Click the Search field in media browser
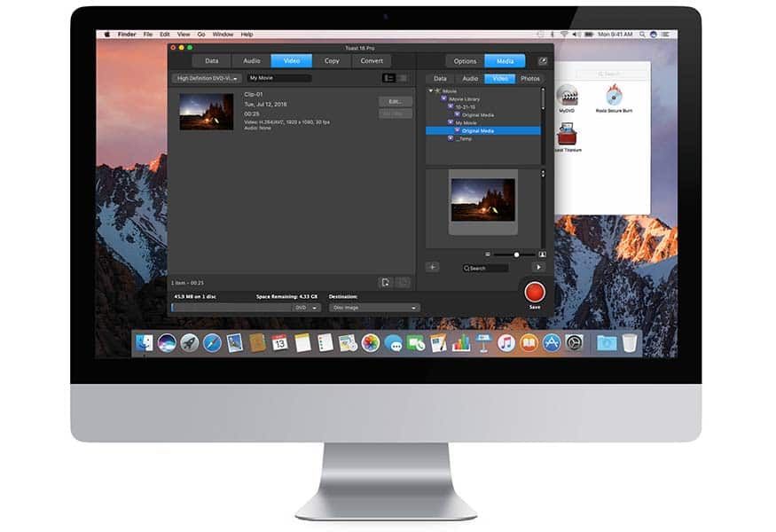The width and height of the screenshot is (776, 532). pyautogui.click(x=485, y=268)
